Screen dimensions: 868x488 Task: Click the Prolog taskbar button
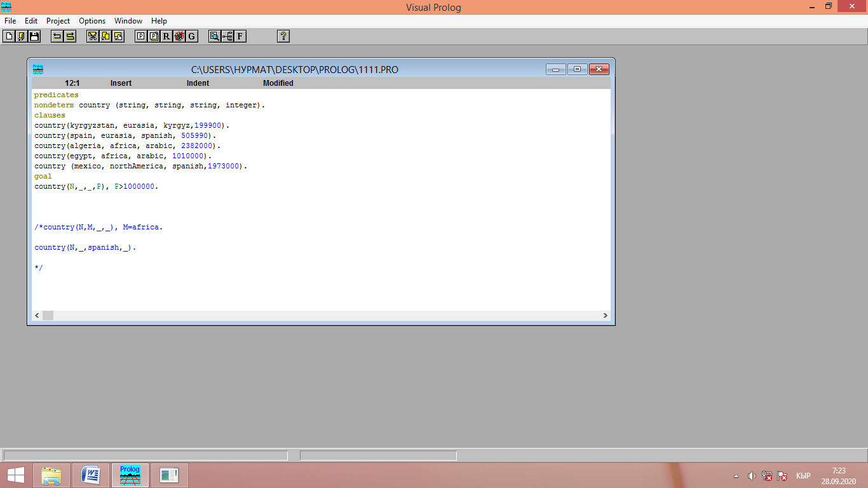(130, 475)
